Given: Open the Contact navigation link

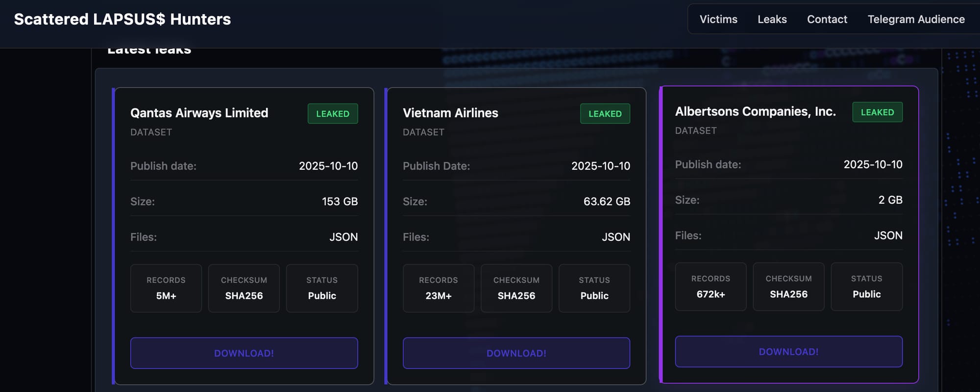Looking at the screenshot, I should tap(827, 19).
